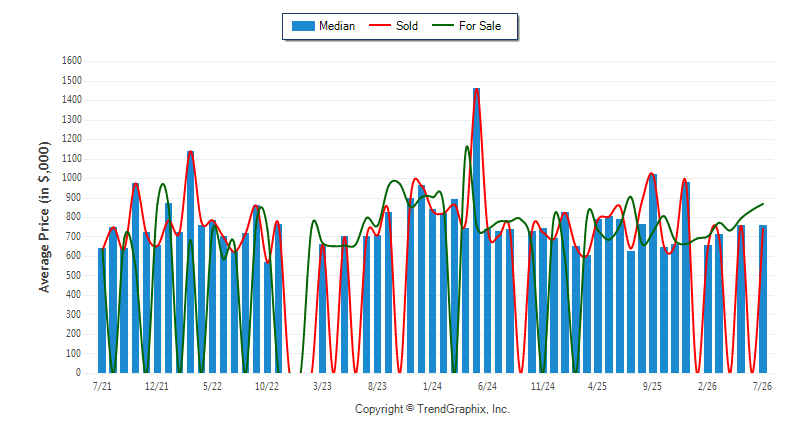Click the red Sold line icon in legend
This screenshot has width=800, height=434.
(x=380, y=25)
